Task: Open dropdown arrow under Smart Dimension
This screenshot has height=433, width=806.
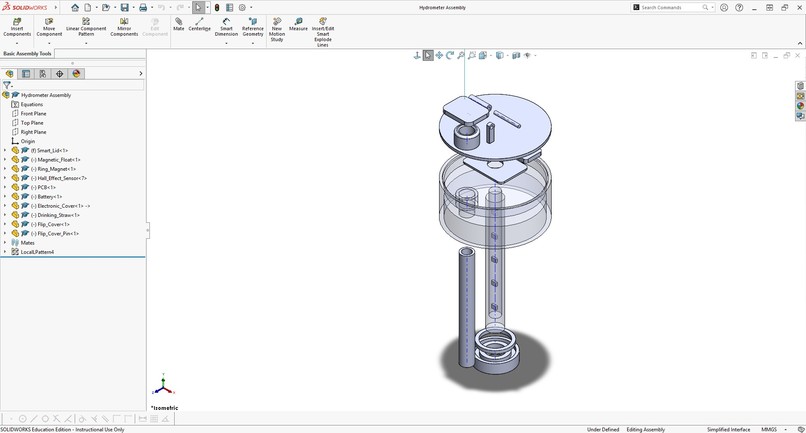Action: click(x=226, y=43)
